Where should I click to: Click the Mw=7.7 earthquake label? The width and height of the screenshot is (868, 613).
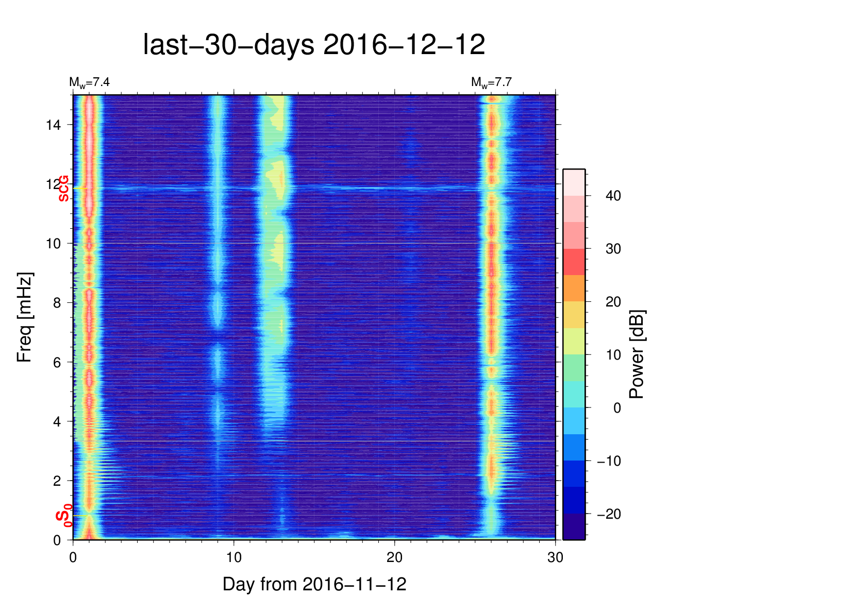(x=491, y=82)
